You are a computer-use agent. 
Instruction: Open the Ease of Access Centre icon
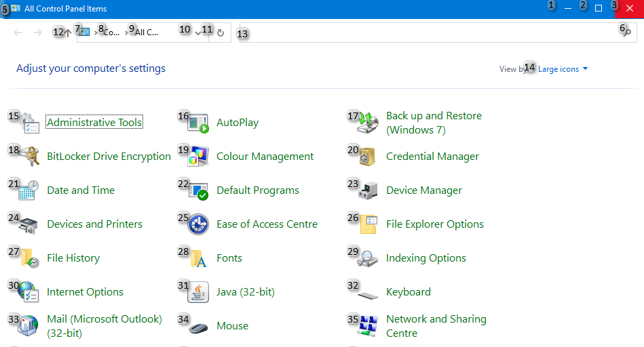click(198, 224)
